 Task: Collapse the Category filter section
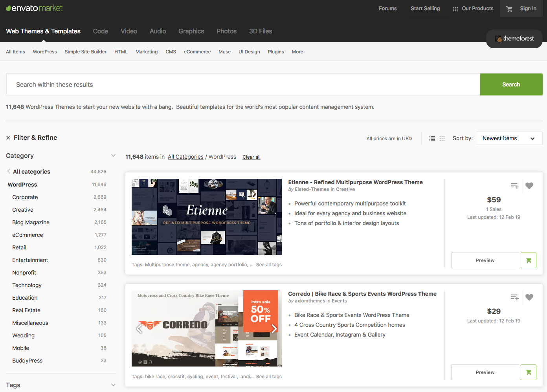[x=114, y=156]
